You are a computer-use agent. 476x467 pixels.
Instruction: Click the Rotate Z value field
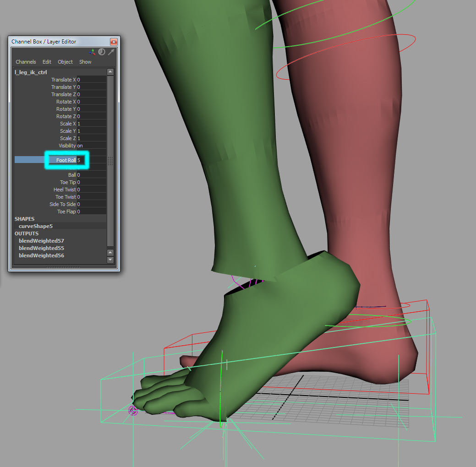click(91, 116)
